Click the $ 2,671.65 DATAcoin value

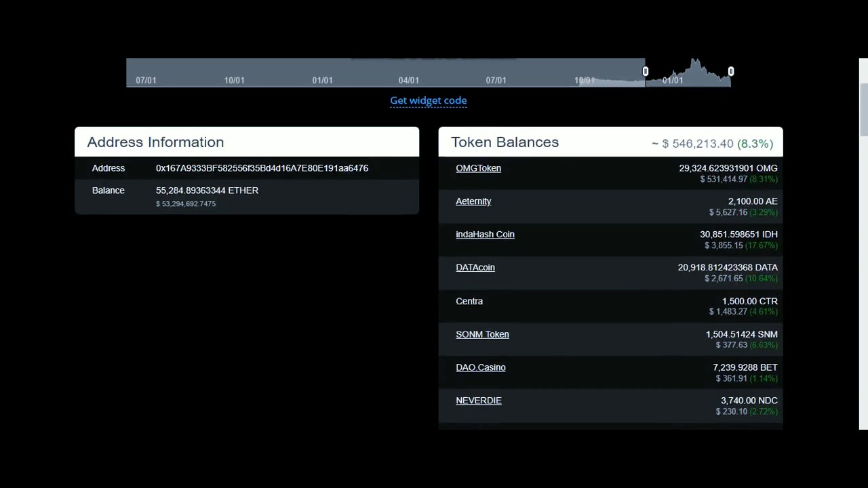[724, 279]
